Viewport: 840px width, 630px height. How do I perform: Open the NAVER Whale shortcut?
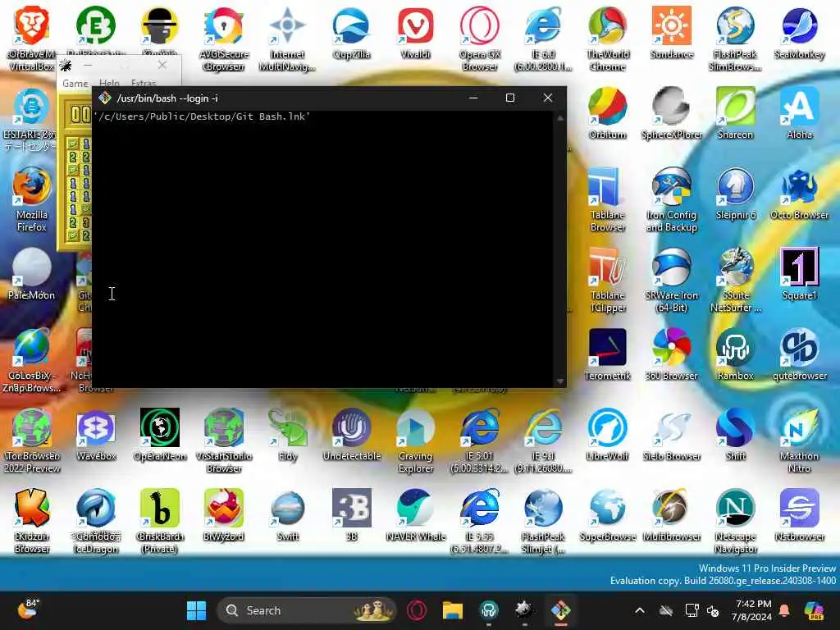pyautogui.click(x=415, y=515)
